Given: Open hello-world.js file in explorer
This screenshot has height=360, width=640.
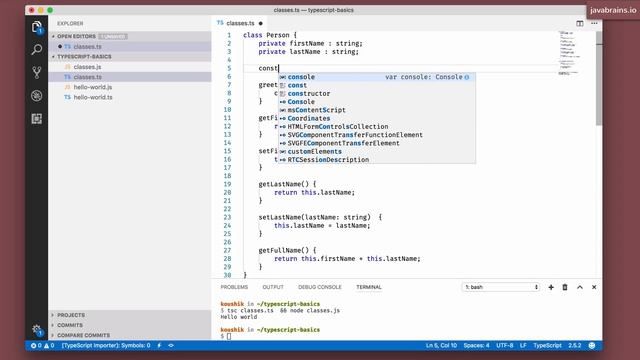Looking at the screenshot, I should point(130,87).
